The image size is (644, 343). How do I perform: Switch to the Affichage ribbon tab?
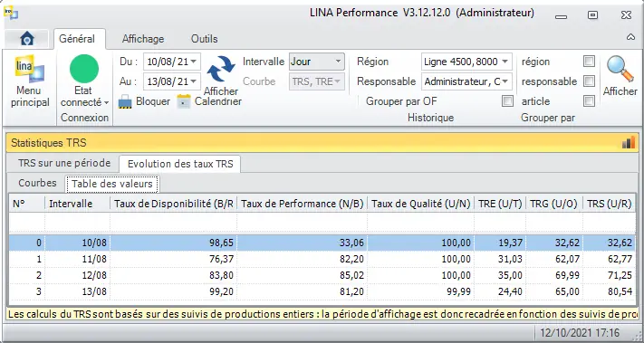click(x=143, y=39)
